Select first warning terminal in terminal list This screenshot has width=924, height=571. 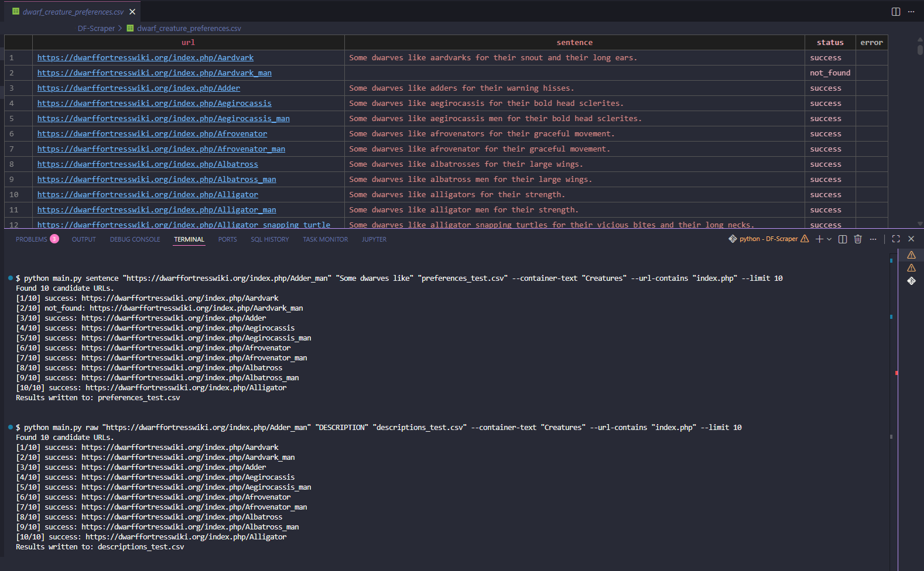(911, 255)
